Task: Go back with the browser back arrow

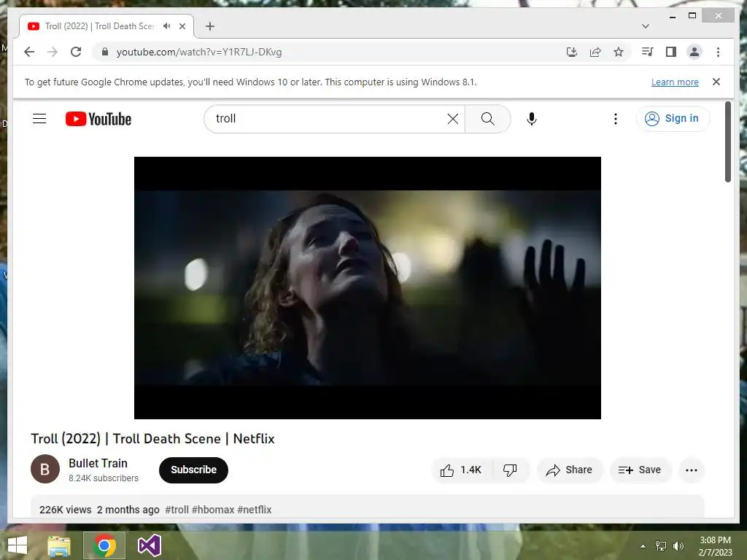Action: click(x=29, y=52)
